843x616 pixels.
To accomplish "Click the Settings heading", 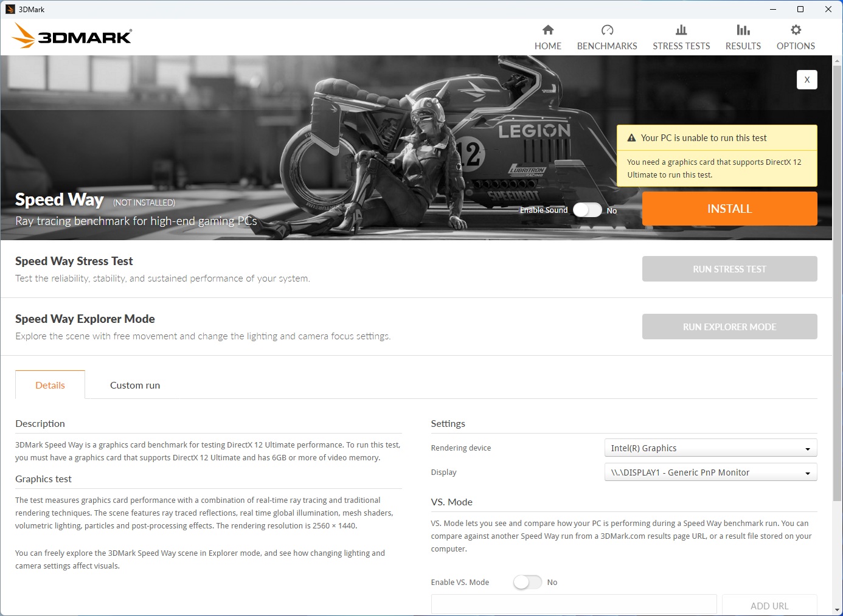I will point(448,423).
